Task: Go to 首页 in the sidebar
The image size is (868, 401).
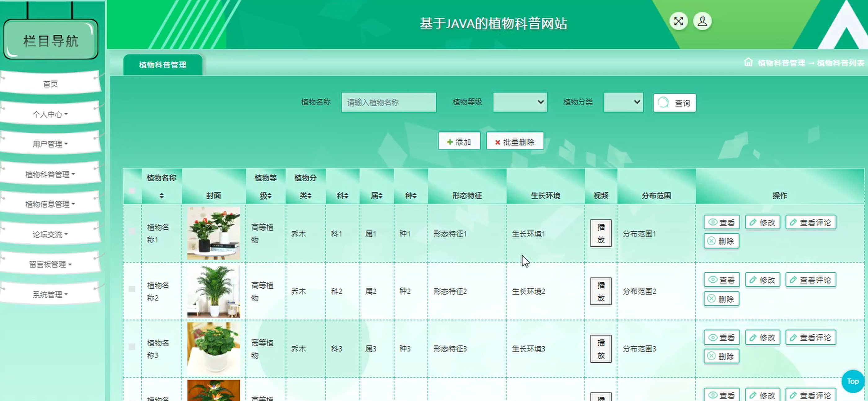Action: (x=50, y=83)
